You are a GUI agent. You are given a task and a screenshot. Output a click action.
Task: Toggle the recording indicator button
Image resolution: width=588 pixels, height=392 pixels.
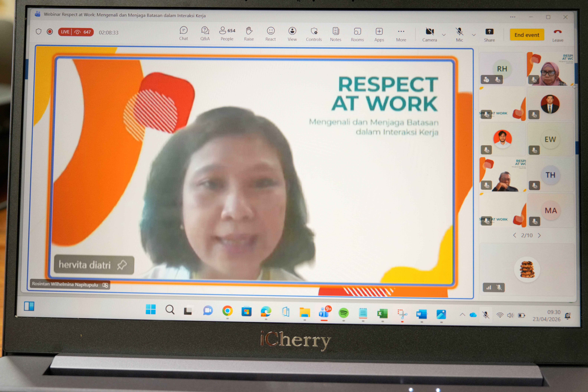(50, 32)
